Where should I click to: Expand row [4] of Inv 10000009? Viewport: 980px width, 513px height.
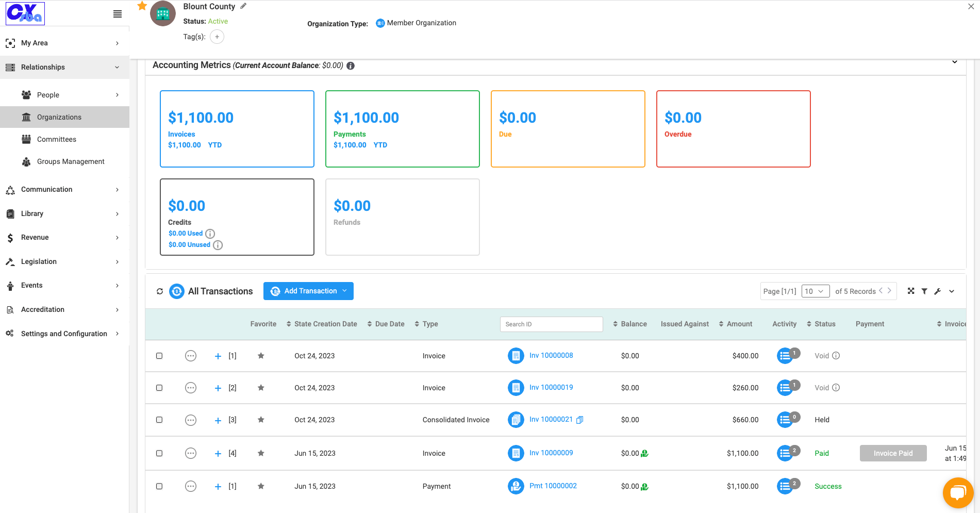point(218,454)
